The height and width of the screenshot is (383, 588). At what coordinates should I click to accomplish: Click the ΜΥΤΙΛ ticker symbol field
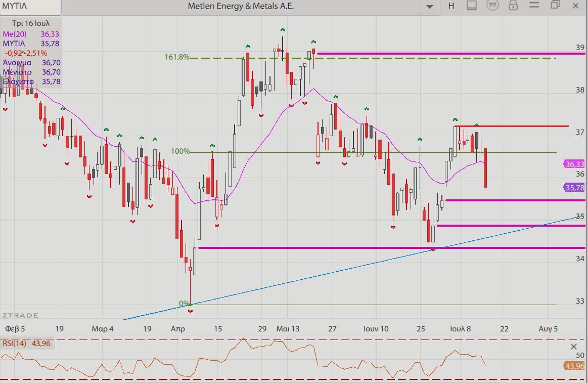(x=30, y=7)
